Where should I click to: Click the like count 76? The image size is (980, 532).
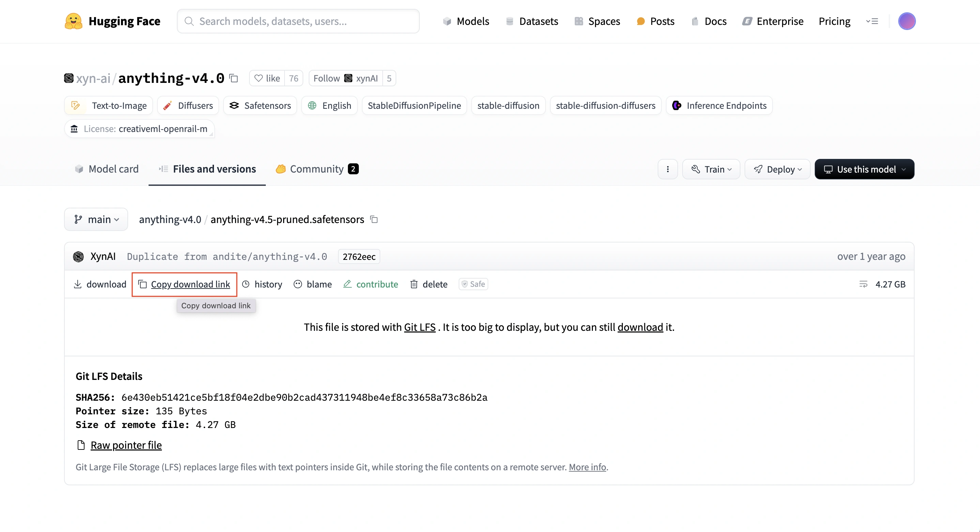tap(294, 78)
